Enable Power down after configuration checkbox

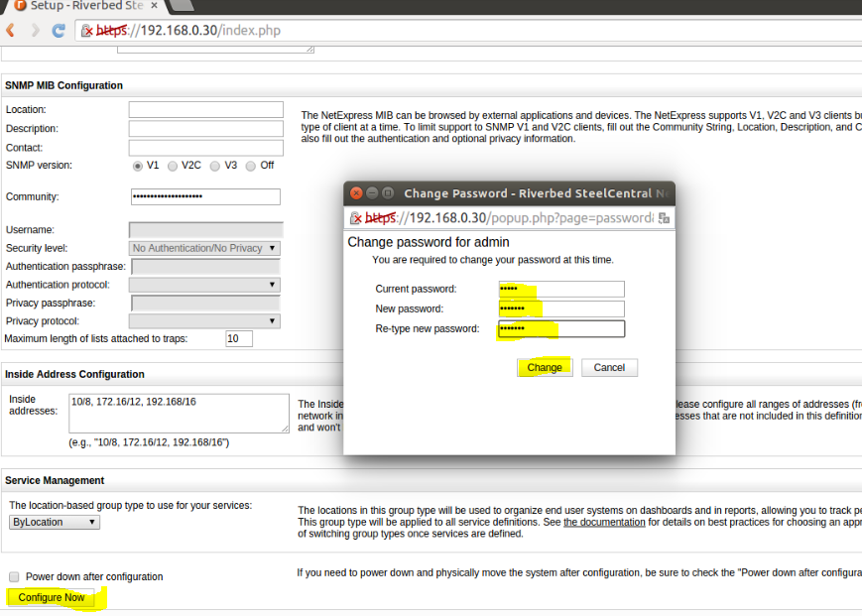click(x=14, y=576)
